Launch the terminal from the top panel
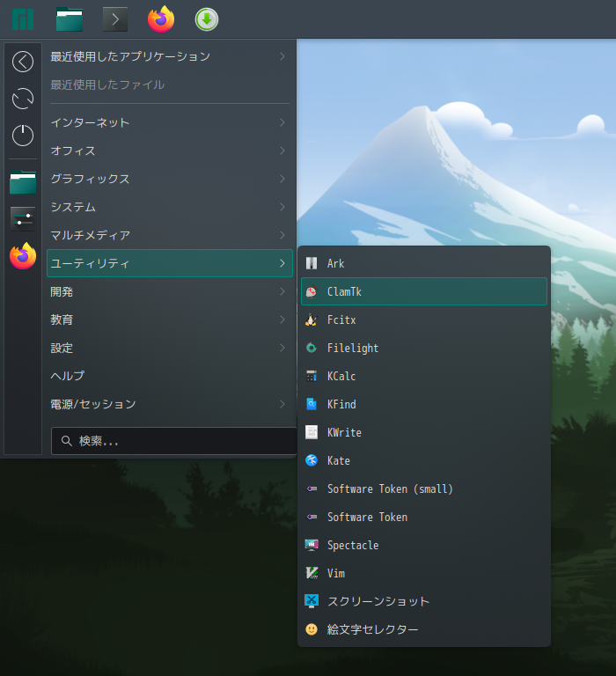Viewport: 616px width, 676px height. pos(115,19)
